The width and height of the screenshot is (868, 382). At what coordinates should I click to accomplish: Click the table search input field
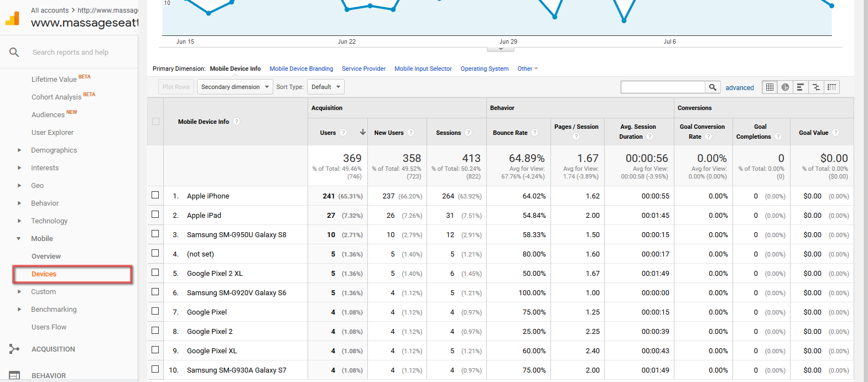pos(663,87)
